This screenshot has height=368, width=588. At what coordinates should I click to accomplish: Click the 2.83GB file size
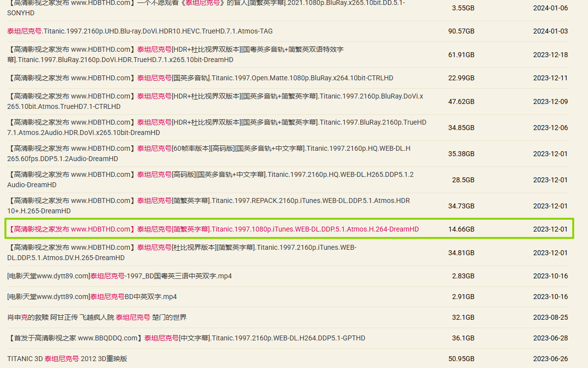pyautogui.click(x=463, y=276)
